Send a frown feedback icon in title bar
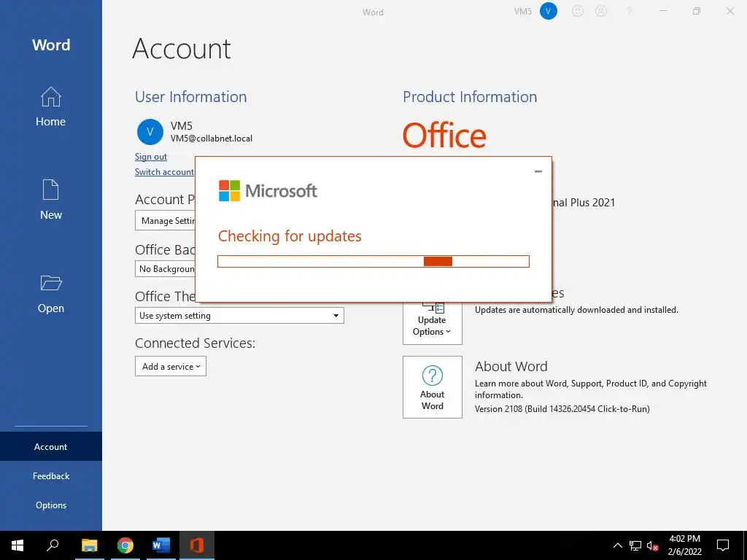The height and width of the screenshot is (560, 747). 601,11
